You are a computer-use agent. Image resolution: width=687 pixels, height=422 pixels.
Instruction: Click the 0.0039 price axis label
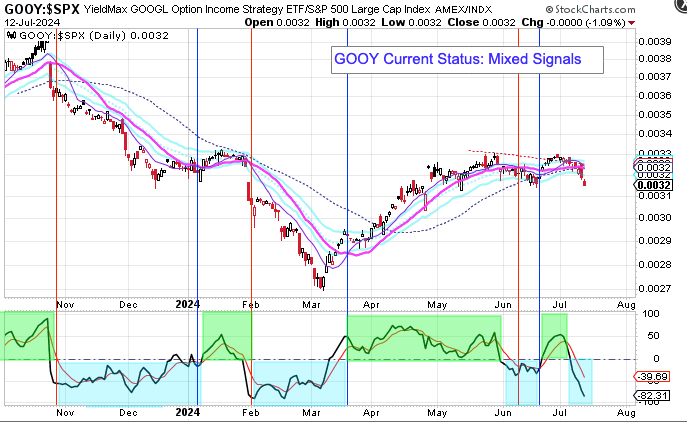[x=657, y=41]
